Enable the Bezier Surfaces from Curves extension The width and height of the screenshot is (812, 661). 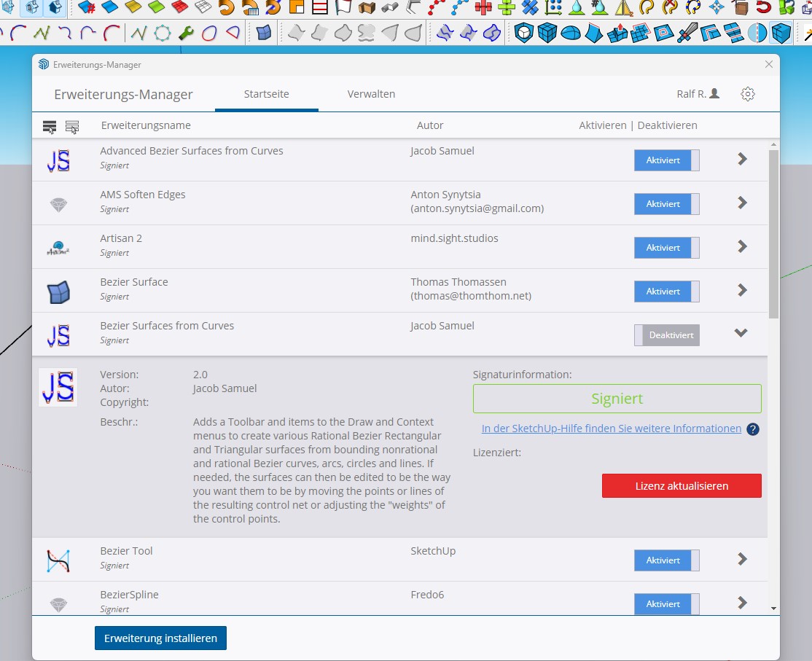coord(666,335)
